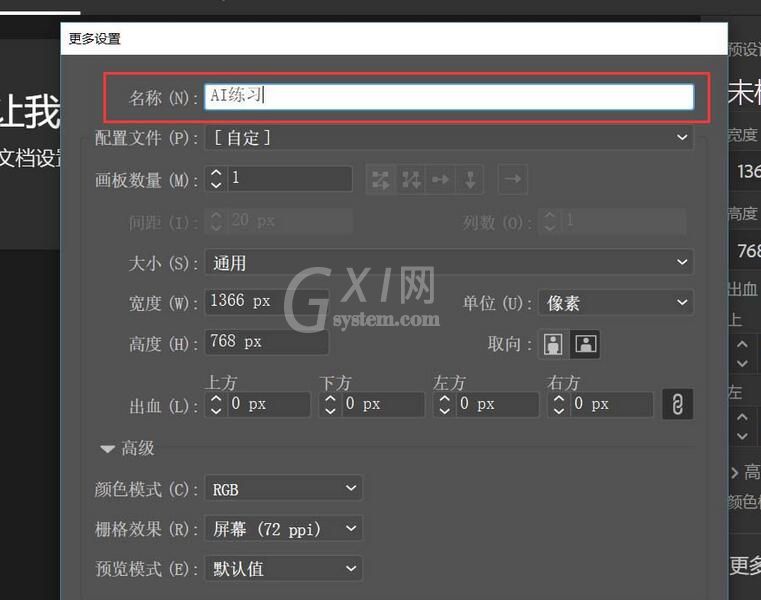
Task: Open the 单位 units dropdown showing 像素
Action: point(616,303)
